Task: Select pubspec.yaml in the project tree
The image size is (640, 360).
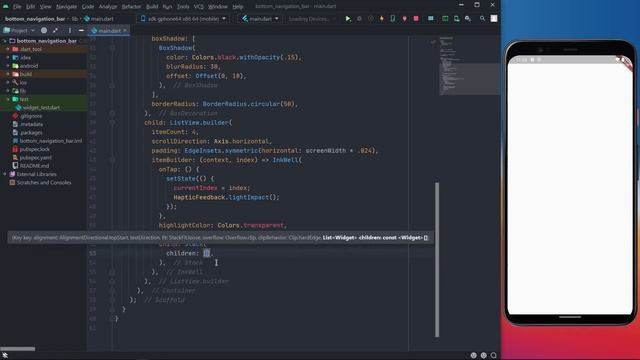Action: click(x=36, y=158)
